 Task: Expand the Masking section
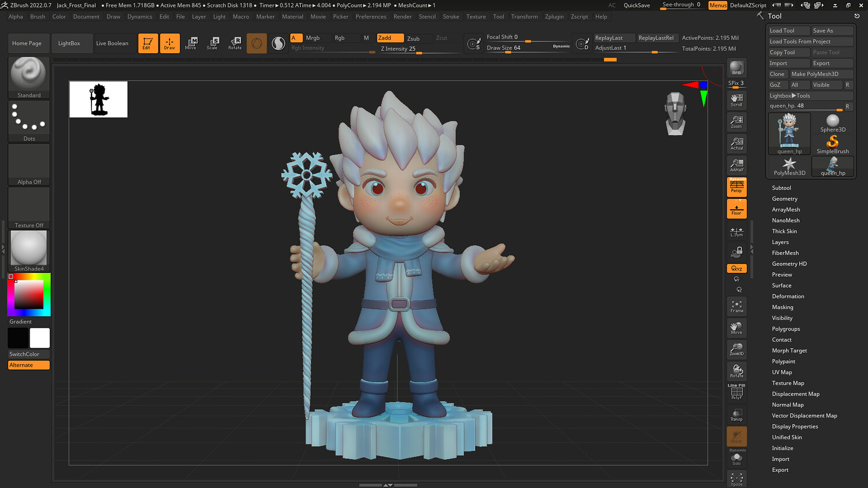782,308
